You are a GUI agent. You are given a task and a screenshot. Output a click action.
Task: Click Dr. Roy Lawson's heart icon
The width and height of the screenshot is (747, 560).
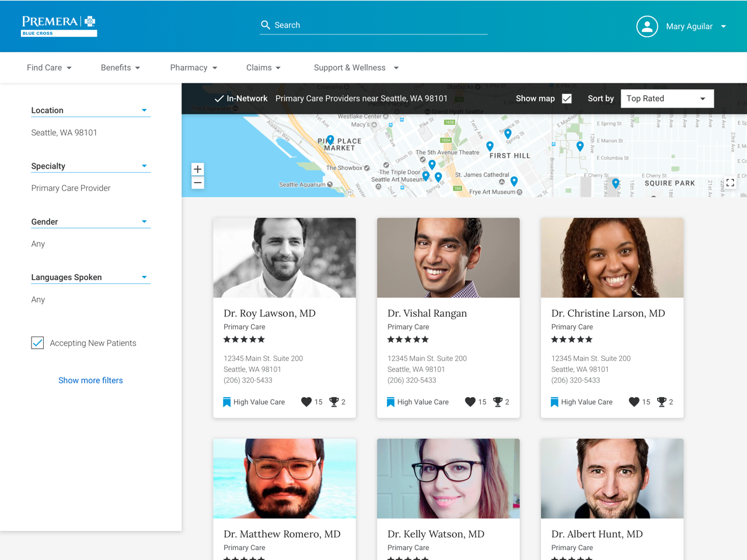(x=306, y=401)
